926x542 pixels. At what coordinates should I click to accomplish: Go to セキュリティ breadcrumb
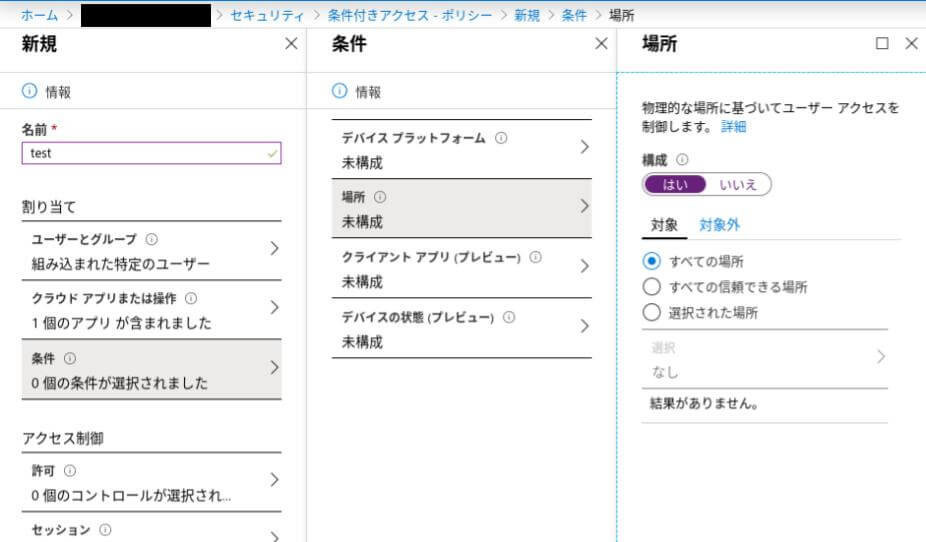tap(267, 15)
